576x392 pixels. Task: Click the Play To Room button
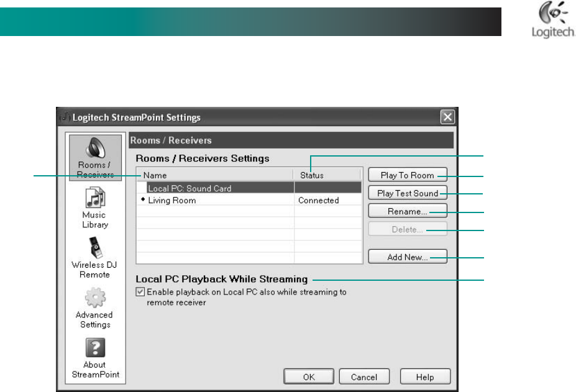coord(408,175)
